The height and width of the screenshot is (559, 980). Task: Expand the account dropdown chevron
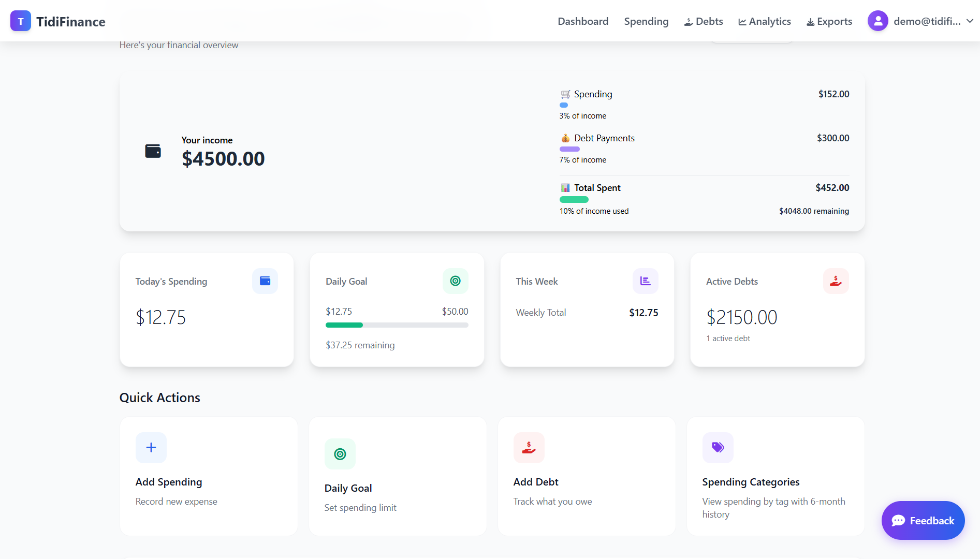(x=970, y=21)
